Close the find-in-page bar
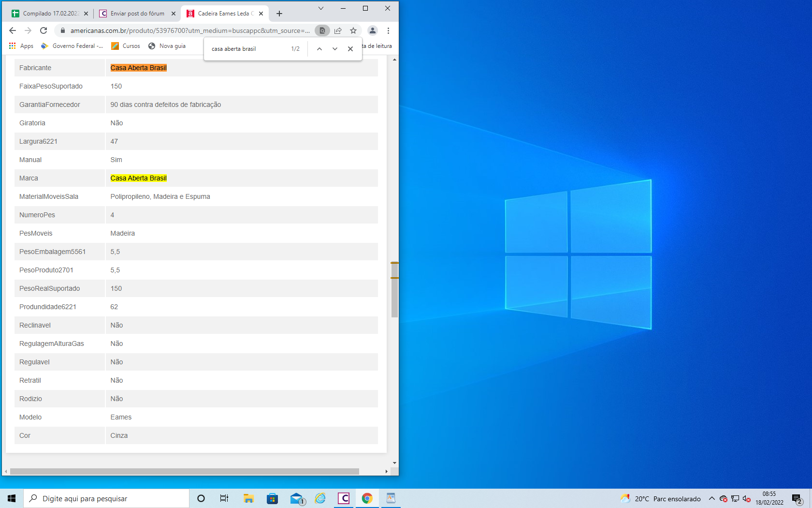This screenshot has height=508, width=812. (x=350, y=49)
